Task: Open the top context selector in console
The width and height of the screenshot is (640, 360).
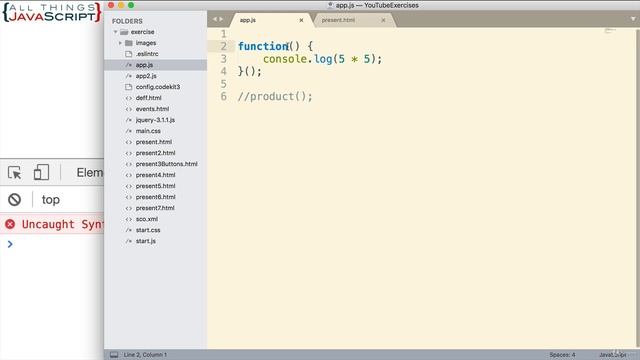Action: coord(51,200)
